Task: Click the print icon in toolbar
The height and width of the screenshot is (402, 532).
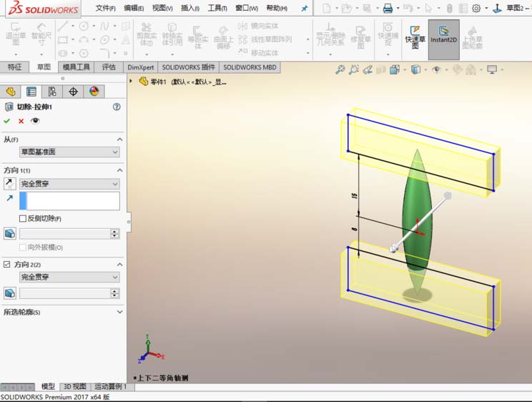Action: [x=388, y=9]
